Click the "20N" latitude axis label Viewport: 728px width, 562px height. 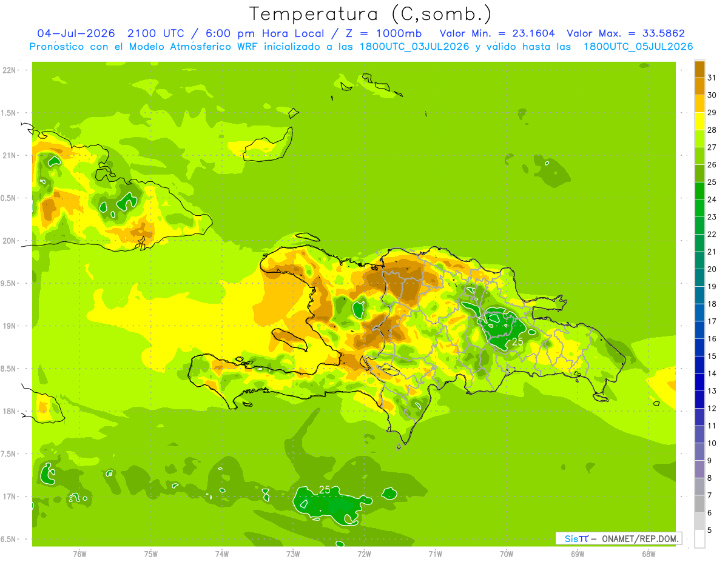(x=9, y=241)
